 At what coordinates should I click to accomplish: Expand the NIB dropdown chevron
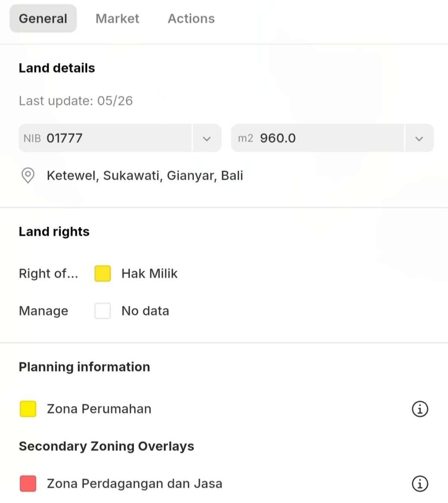pyautogui.click(x=207, y=139)
